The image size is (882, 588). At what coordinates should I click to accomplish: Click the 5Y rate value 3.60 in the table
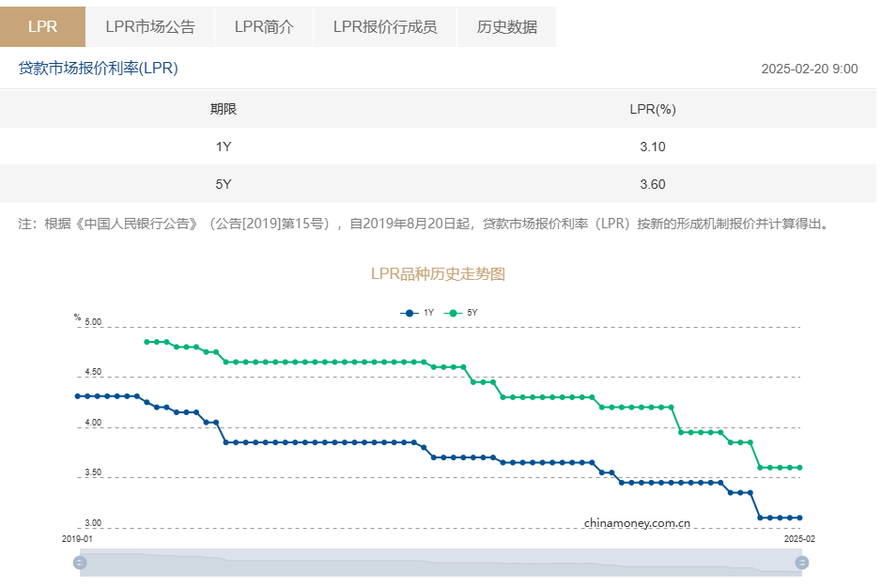click(x=650, y=184)
